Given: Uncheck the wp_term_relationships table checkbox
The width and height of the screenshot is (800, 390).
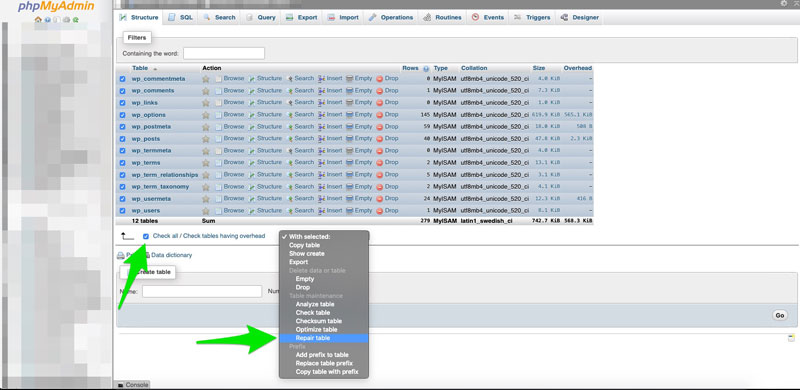Looking at the screenshot, I should (x=122, y=175).
